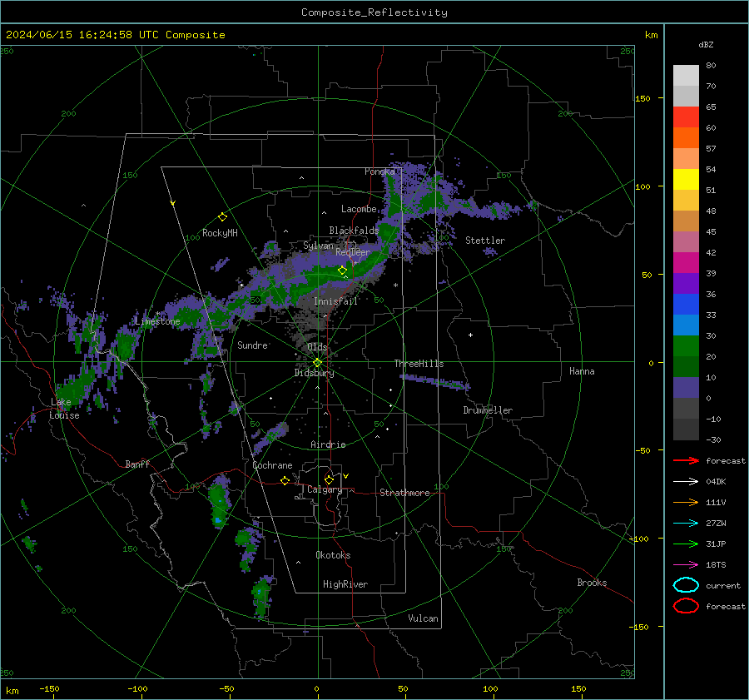Click the yellow diamond radar-center marker at Didsbury
Screen dimensions: 749x700
click(317, 363)
